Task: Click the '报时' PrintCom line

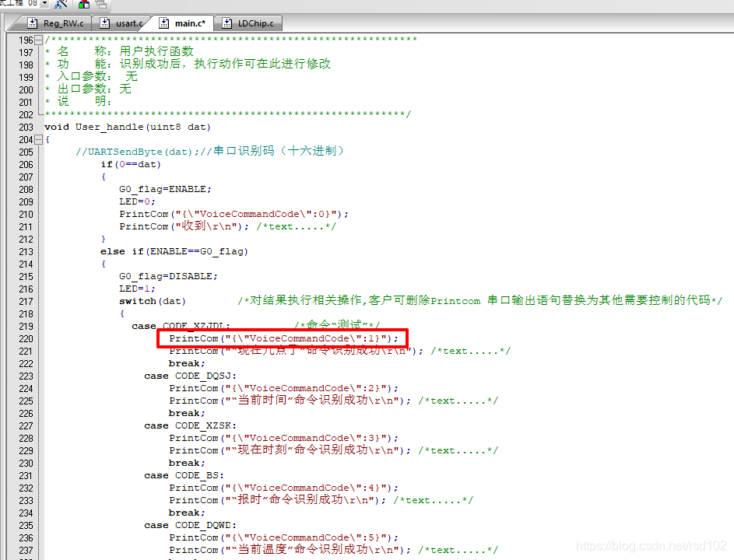Action: tap(321, 500)
